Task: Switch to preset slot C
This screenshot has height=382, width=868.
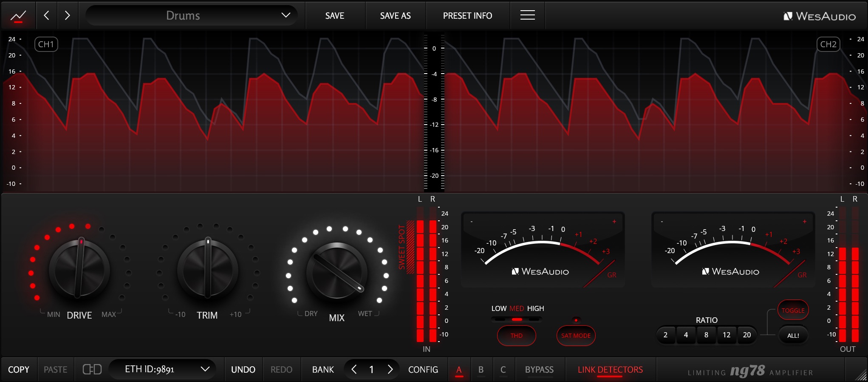Action: (x=503, y=370)
